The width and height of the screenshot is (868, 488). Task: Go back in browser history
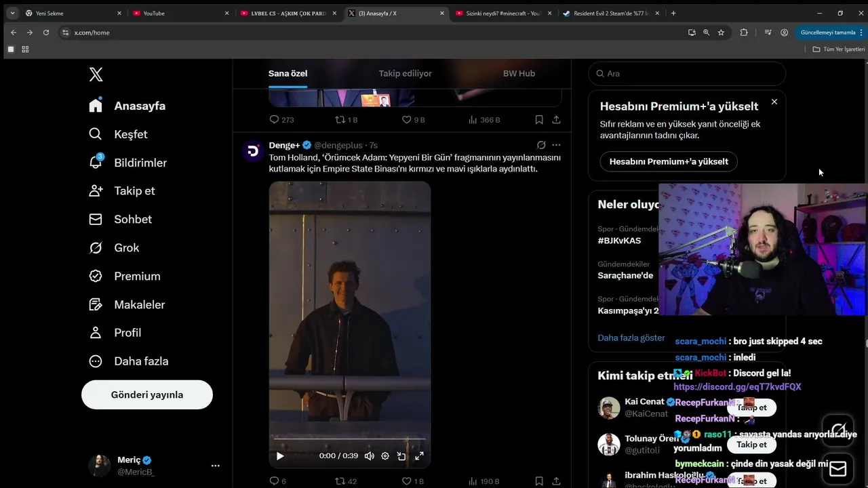click(14, 33)
